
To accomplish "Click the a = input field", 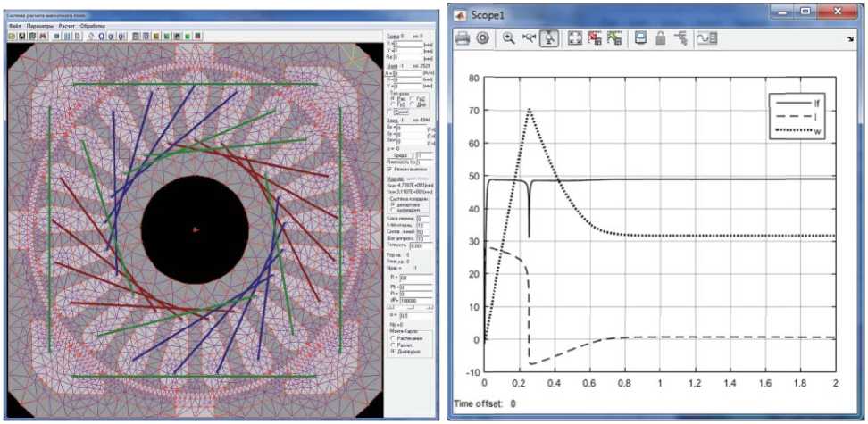I will (x=416, y=315).
